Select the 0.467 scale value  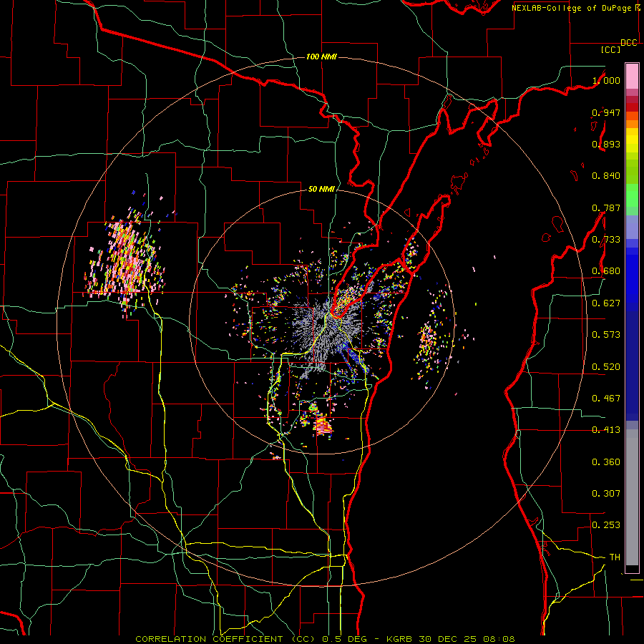606,399
